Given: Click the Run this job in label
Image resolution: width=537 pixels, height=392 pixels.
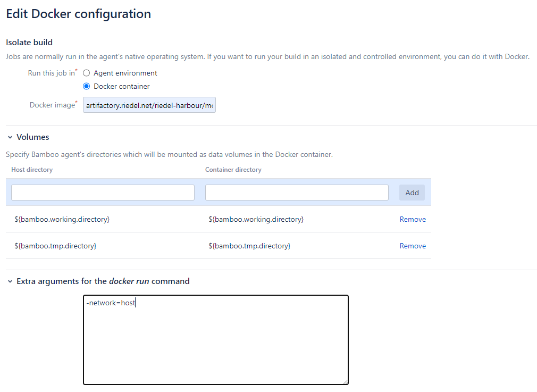Looking at the screenshot, I should click(52, 73).
